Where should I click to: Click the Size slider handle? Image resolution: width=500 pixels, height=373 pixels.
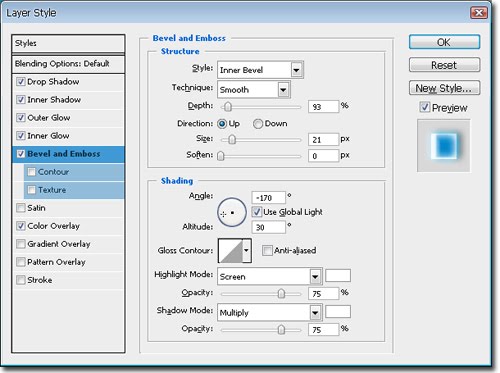tap(232, 139)
